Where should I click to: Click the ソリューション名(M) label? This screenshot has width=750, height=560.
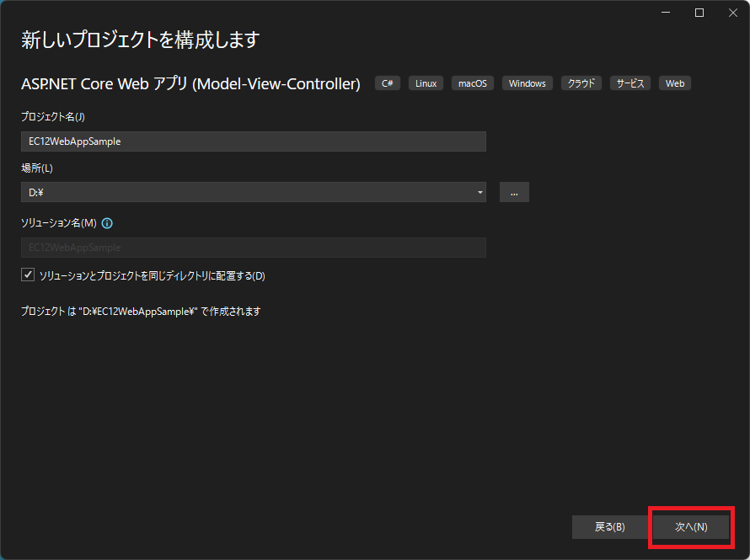pos(59,223)
